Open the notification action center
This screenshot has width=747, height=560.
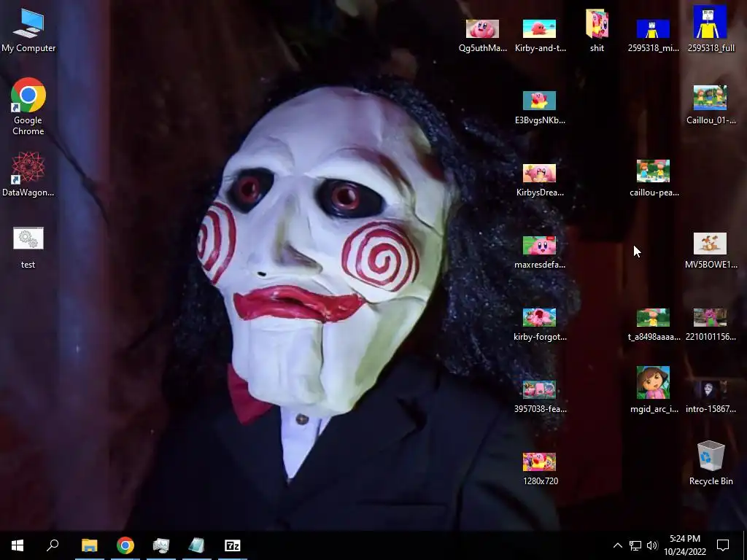coord(723,545)
